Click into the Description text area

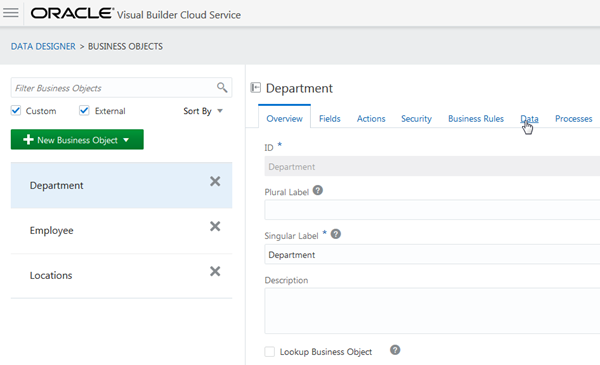[x=432, y=311]
